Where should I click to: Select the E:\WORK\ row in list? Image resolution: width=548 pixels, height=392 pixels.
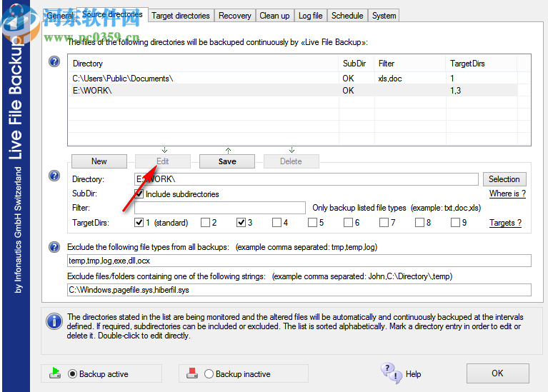pyautogui.click(x=293, y=91)
